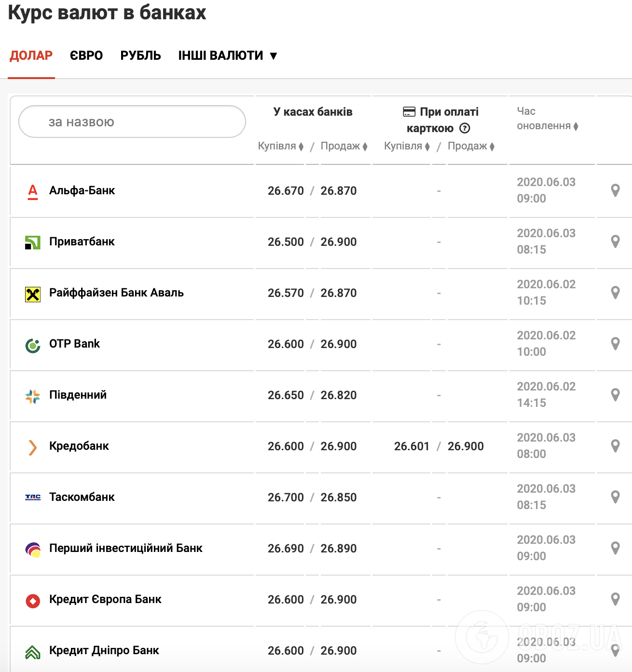Open the Таскомбанк link
Screen dimensions: 632x672
point(82,497)
